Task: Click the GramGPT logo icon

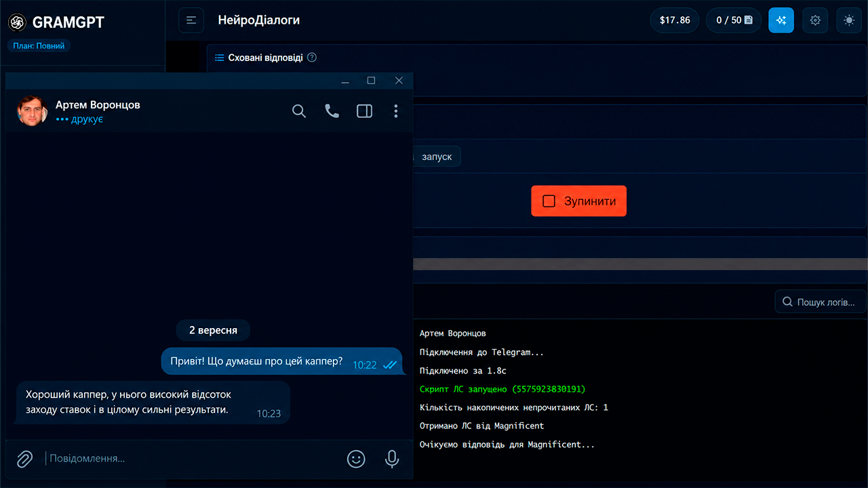Action: coord(17,22)
